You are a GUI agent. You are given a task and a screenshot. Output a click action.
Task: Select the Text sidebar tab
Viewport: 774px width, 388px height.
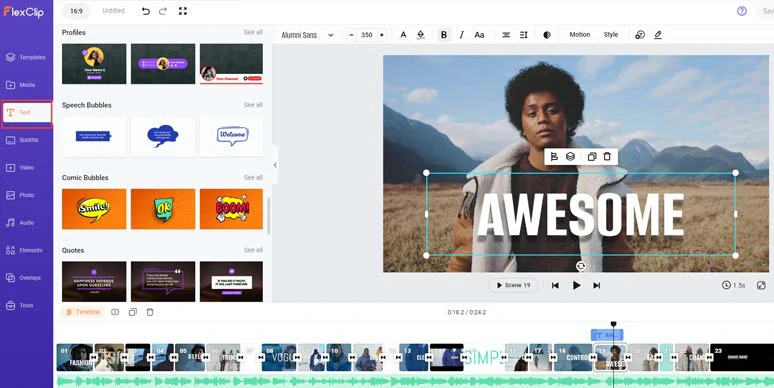point(27,113)
